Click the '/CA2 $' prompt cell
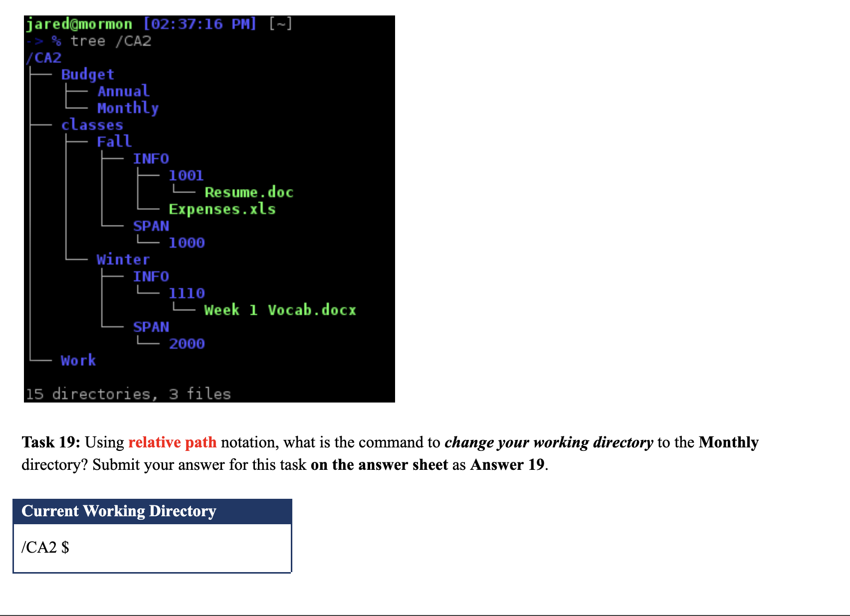The image size is (850, 616). (x=152, y=548)
